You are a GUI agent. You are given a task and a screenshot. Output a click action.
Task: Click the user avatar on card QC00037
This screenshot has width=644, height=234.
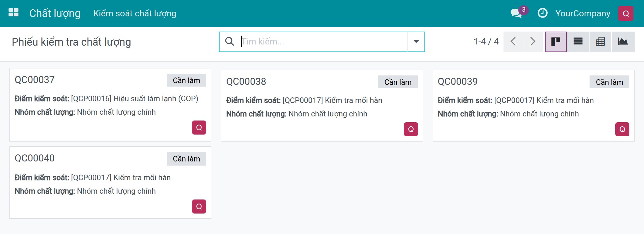199,128
